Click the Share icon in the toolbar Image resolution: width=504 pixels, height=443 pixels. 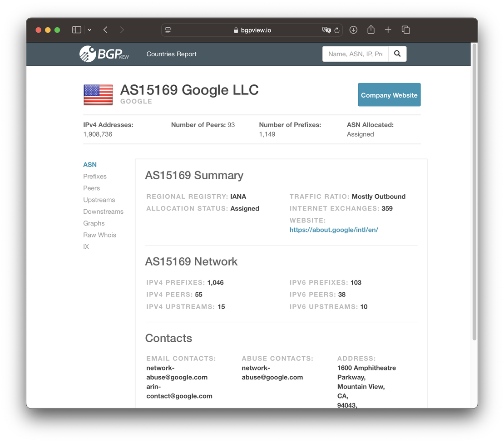(371, 30)
